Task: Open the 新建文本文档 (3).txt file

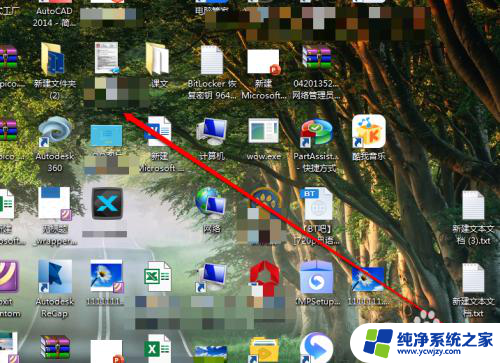Action: pyautogui.click(x=473, y=205)
